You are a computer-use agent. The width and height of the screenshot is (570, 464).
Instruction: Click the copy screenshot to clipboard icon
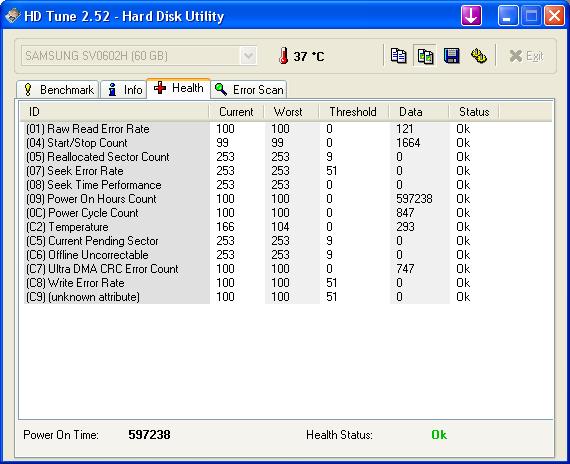point(425,56)
